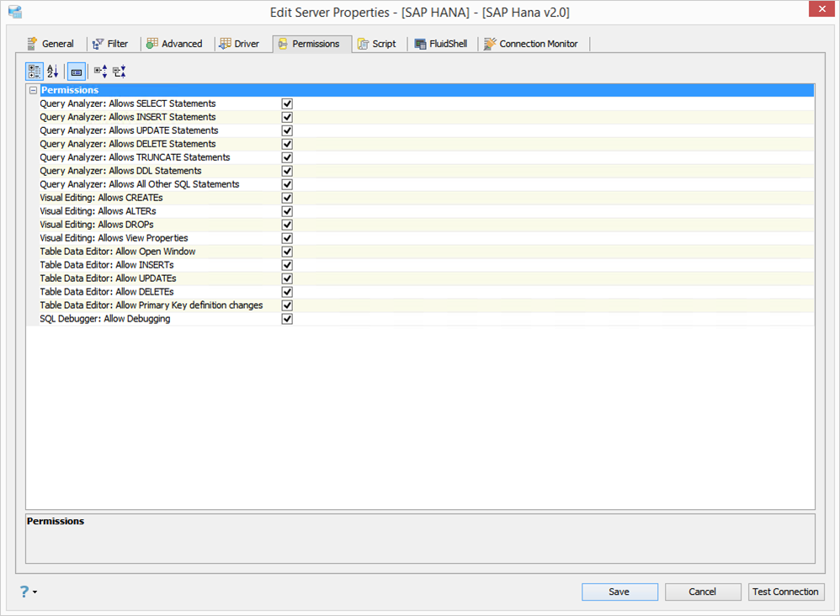Click the Collapse All groups icon
Image resolution: width=840 pixels, height=616 pixels.
(119, 72)
